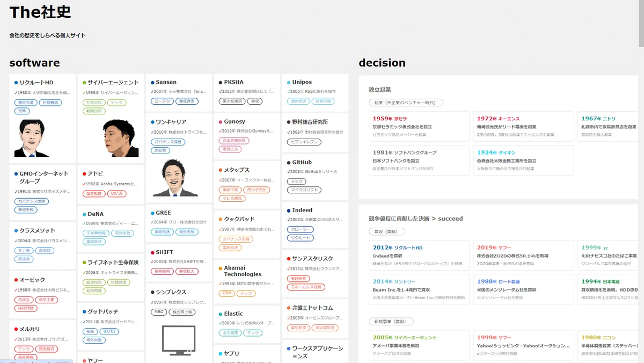The image size is (644, 363).
Task: Open the サイバーエージェント company title
Action: point(113,83)
